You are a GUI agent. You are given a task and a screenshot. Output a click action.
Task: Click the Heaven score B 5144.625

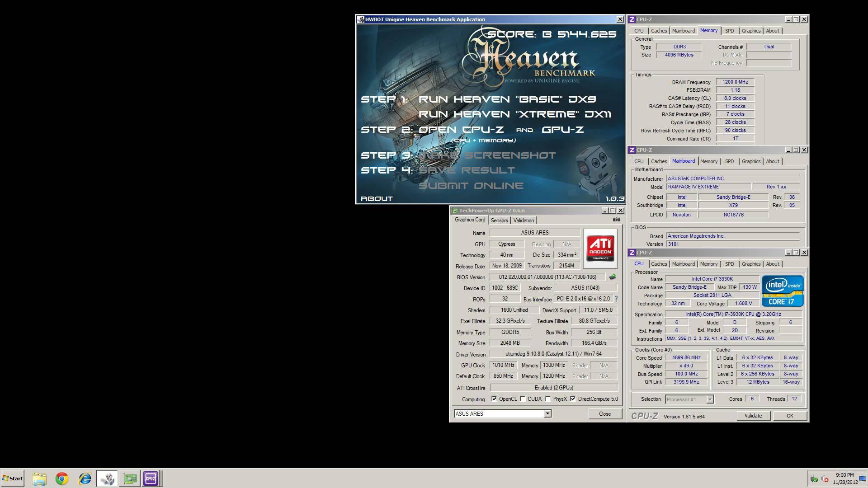pos(552,34)
